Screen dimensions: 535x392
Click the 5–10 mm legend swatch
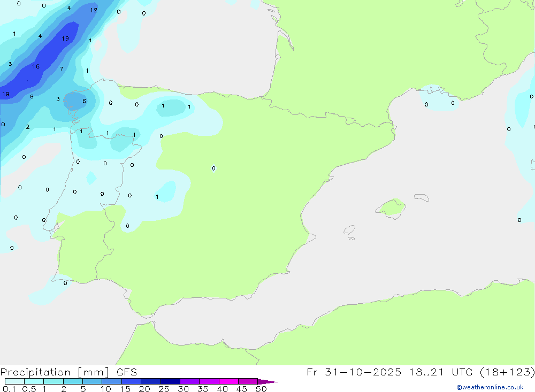point(93,381)
